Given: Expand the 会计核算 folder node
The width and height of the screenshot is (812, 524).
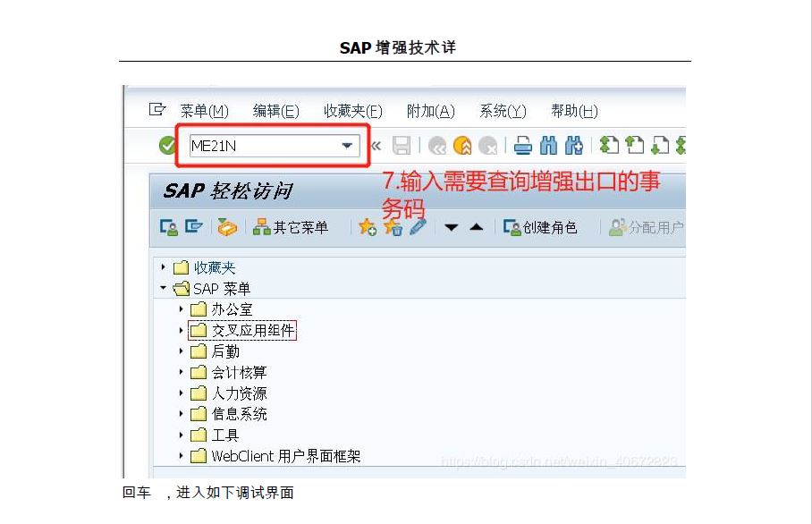Looking at the screenshot, I should click(181, 372).
